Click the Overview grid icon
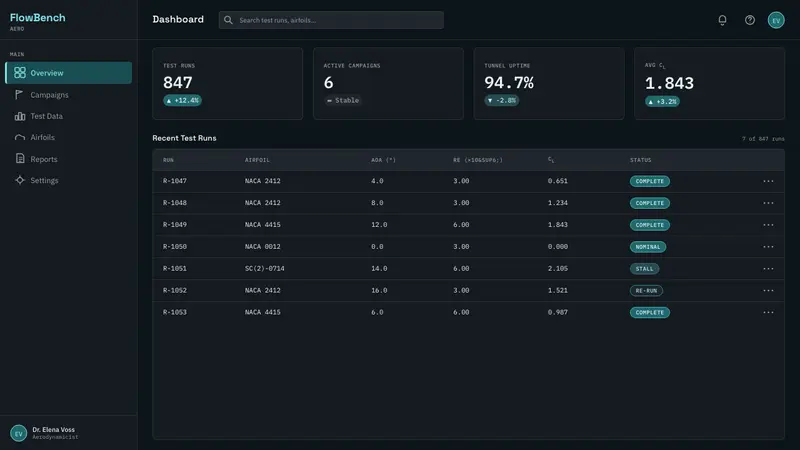 20,72
